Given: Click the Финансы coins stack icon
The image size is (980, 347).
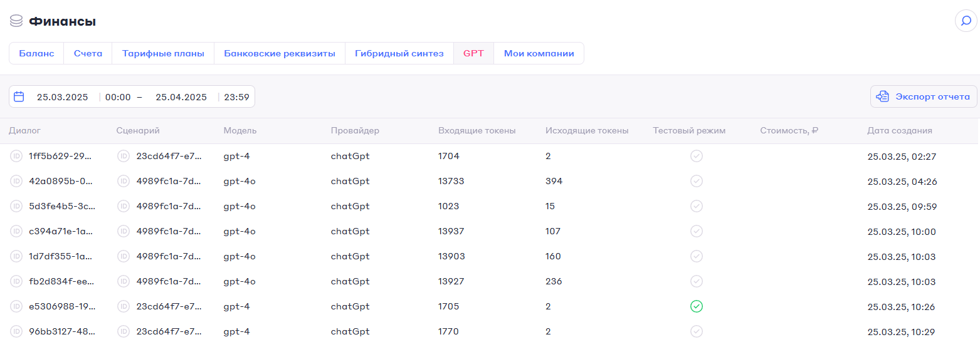Looking at the screenshot, I should tap(16, 21).
